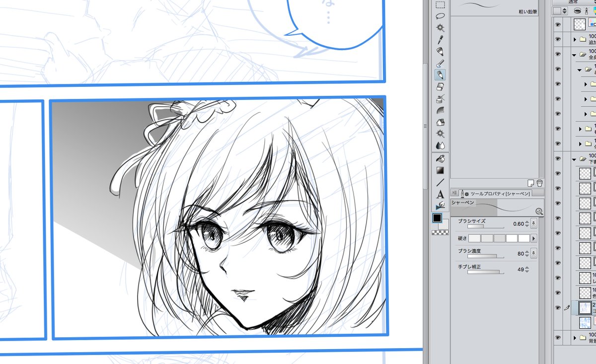The width and height of the screenshot is (596, 364).
Task: Hide the 背景 layer with its eye icon
Action: coord(557,337)
